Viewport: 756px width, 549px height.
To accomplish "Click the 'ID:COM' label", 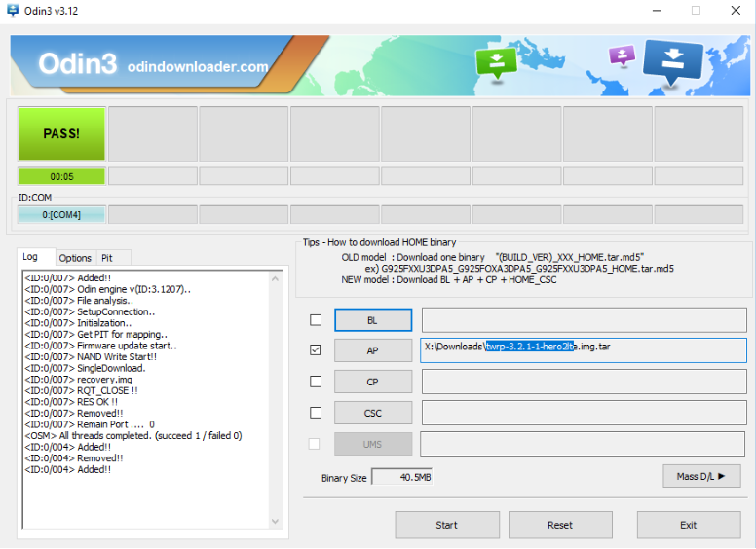I will point(35,198).
